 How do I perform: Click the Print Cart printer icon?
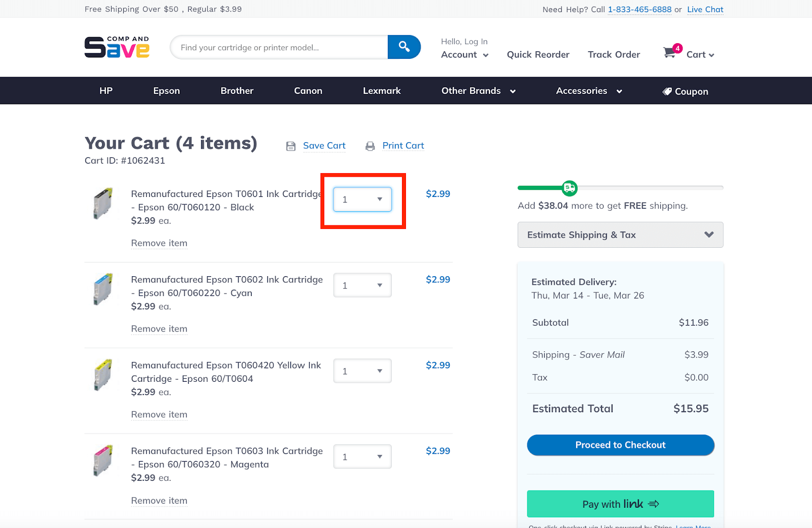(x=370, y=146)
